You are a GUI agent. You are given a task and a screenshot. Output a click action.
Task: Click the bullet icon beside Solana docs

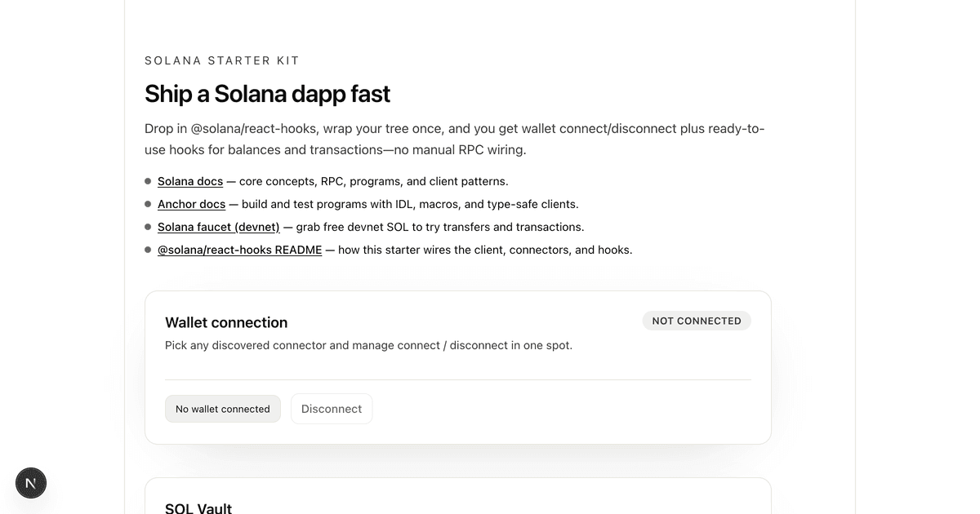(x=147, y=181)
